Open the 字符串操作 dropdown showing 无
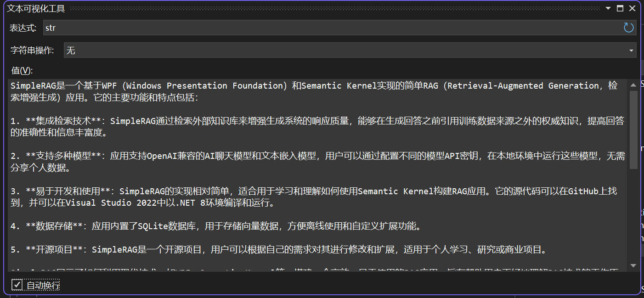Viewport: 644px width, 298px height. pyautogui.click(x=350, y=51)
